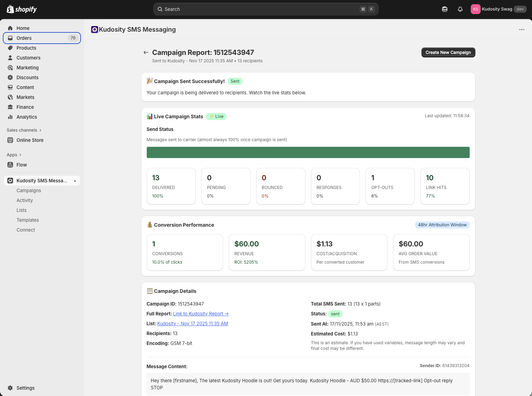532x396 pixels.
Task: Open the Connect submenu item
Action: [x=26, y=230]
